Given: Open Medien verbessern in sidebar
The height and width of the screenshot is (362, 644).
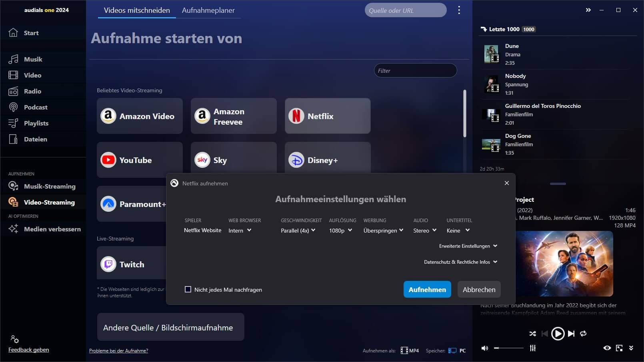Looking at the screenshot, I should [52, 229].
